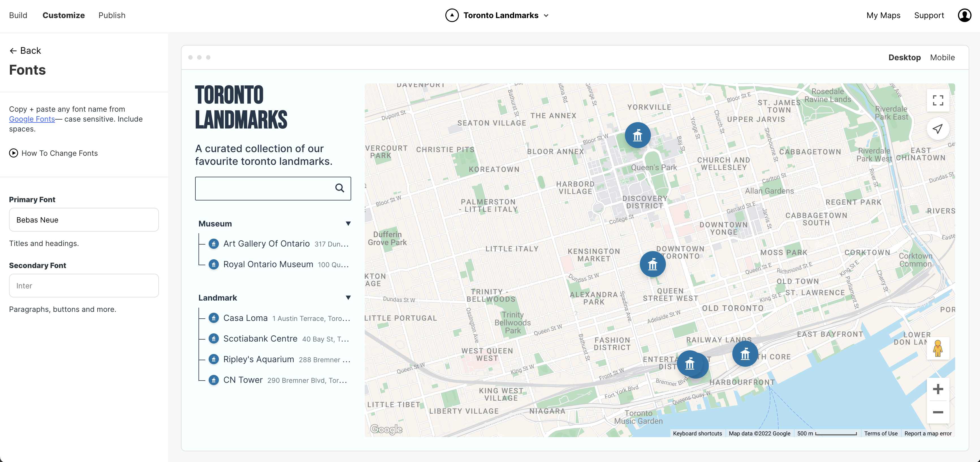
Task: Switch preview to Mobile
Action: pos(942,57)
